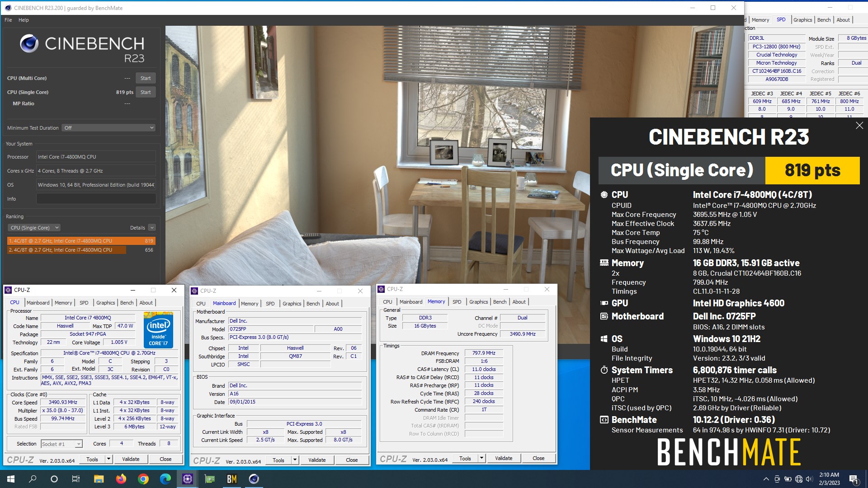Switch to Mainboard tab in left CPU-Z window

pos(38,303)
